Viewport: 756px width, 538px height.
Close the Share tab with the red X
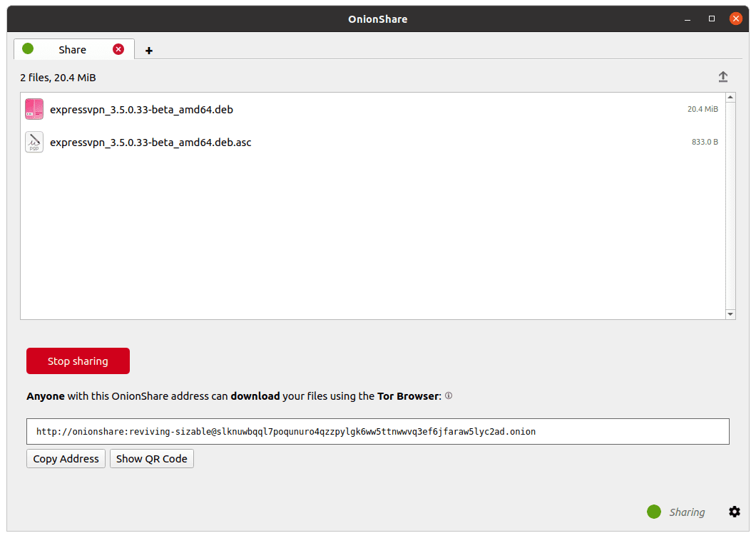click(x=118, y=49)
